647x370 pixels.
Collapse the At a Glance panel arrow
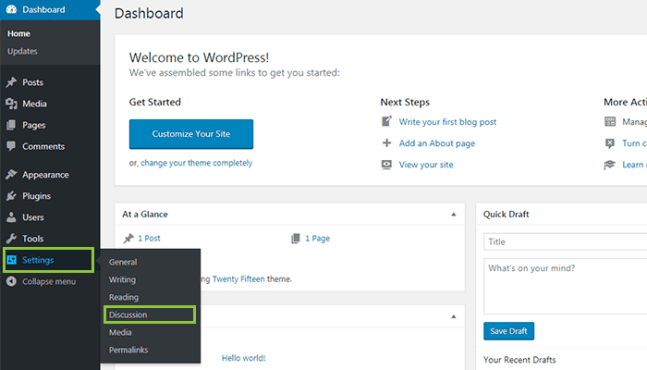(x=453, y=214)
